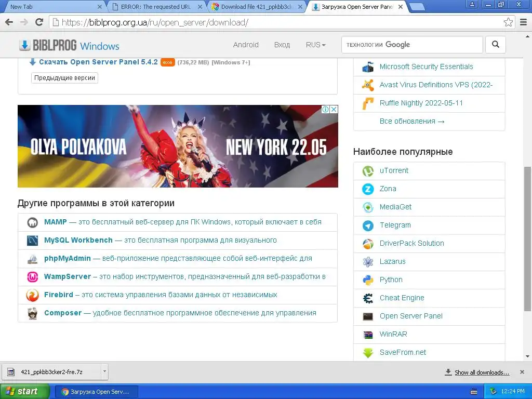Open the Cheat Engine sidebar link
Image resolution: width=532 pixels, height=399 pixels.
coord(402,298)
